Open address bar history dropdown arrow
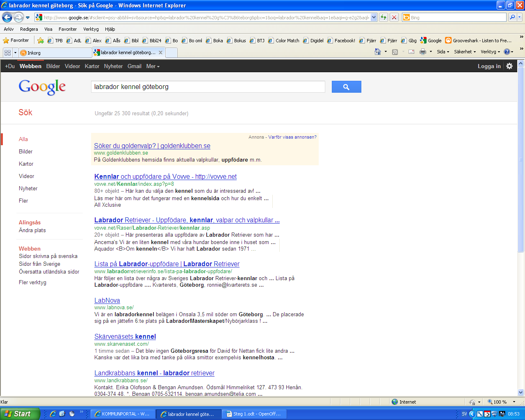 pos(374,17)
